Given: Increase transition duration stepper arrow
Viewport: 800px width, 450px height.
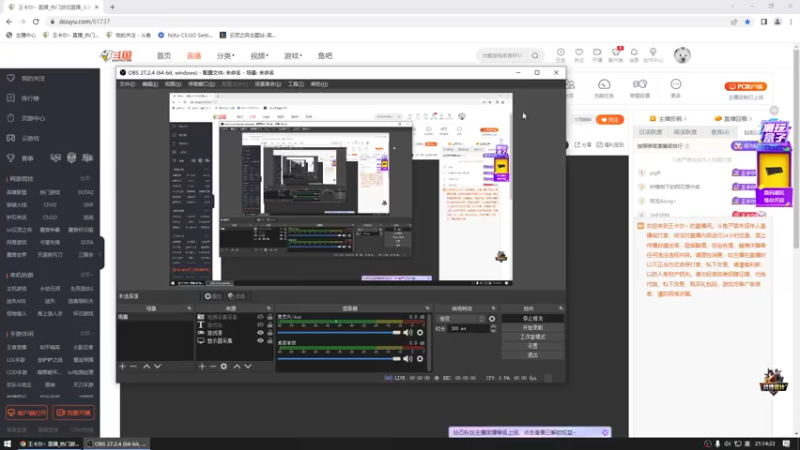Looking at the screenshot, I should pos(493,327).
